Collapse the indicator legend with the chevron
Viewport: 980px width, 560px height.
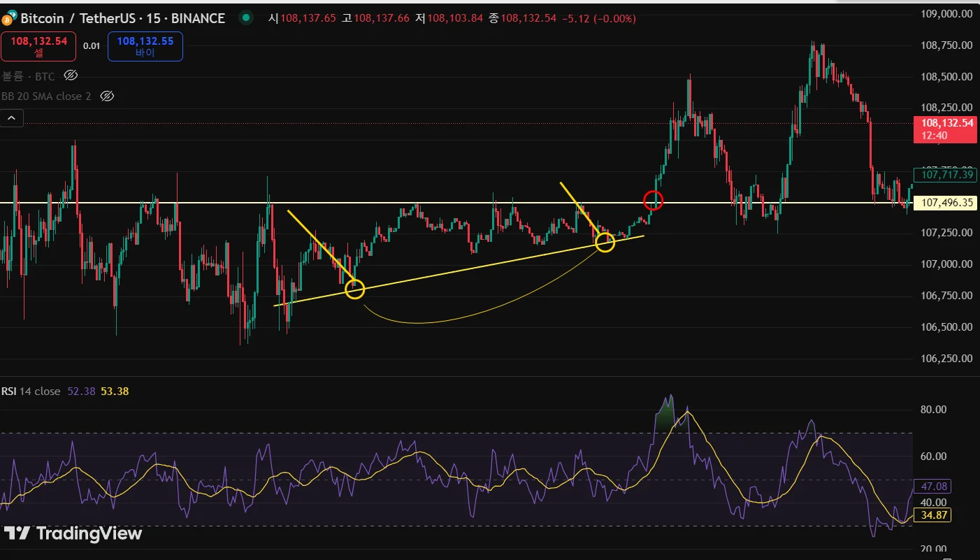12,118
